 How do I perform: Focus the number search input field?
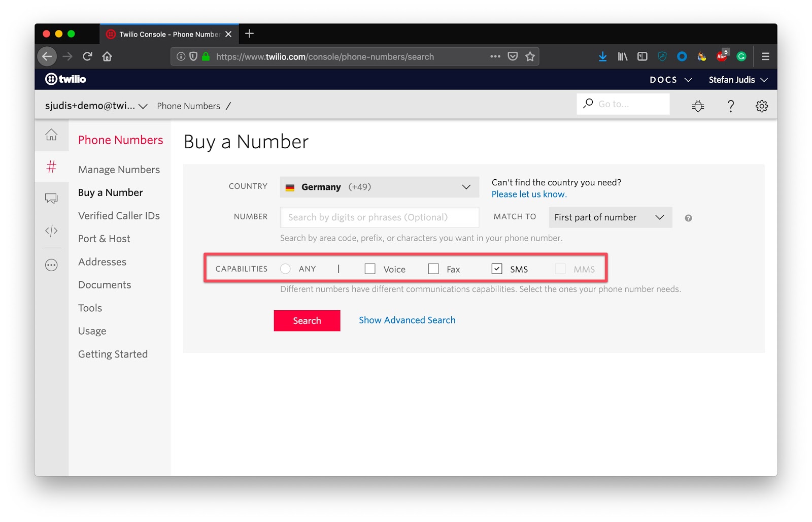coord(380,217)
